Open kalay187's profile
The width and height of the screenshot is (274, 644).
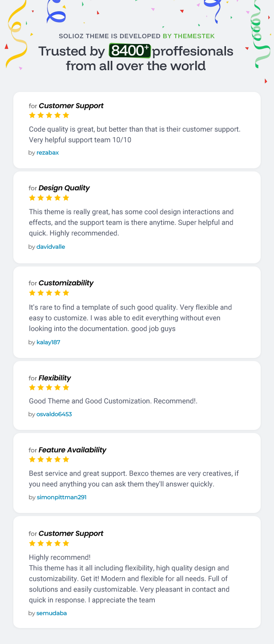click(48, 342)
